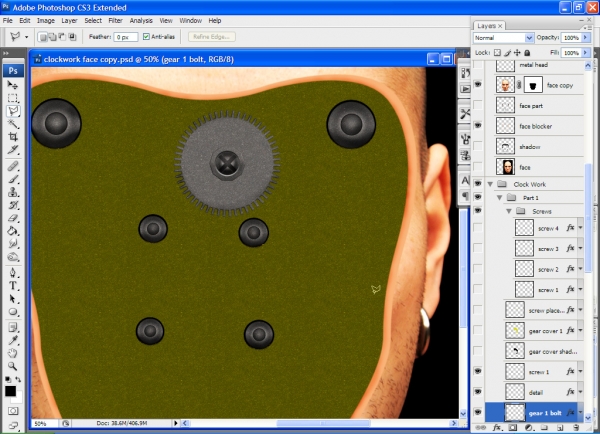Show the shadow layer
The height and width of the screenshot is (434, 600).
click(x=478, y=146)
